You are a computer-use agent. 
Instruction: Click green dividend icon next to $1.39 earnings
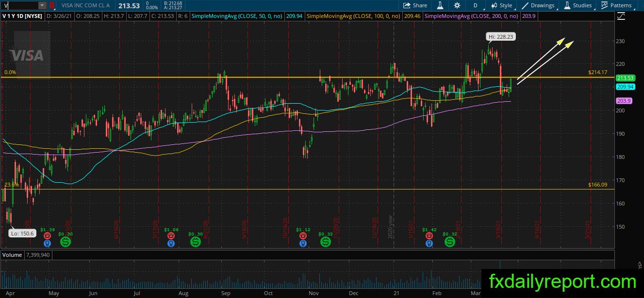point(65,241)
